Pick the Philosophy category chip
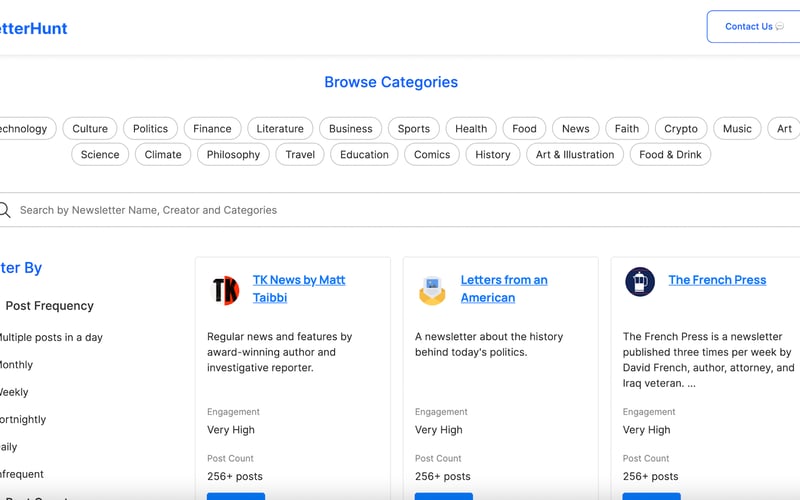 [233, 155]
